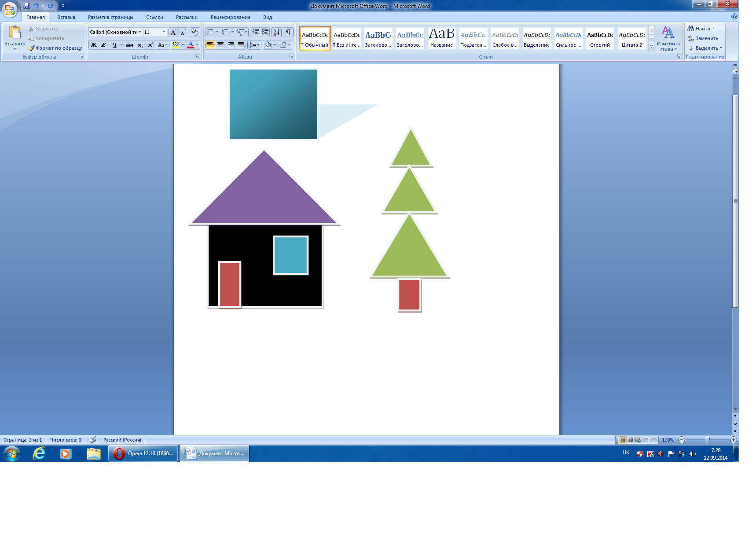
Task: Toggle underline Ч formatting
Action: click(114, 45)
